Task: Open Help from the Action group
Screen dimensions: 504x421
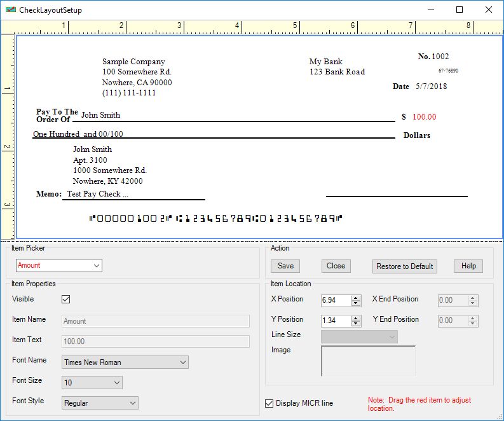Action: (468, 266)
